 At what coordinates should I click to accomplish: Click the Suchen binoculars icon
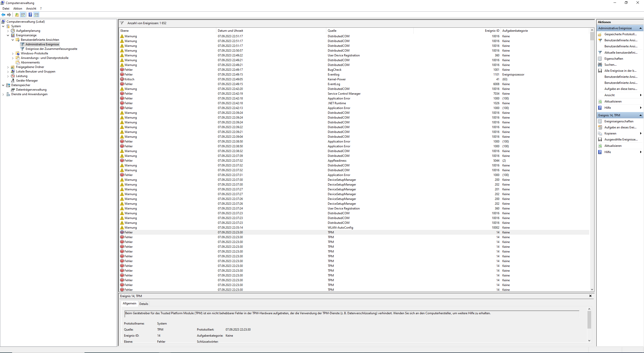pos(600,65)
